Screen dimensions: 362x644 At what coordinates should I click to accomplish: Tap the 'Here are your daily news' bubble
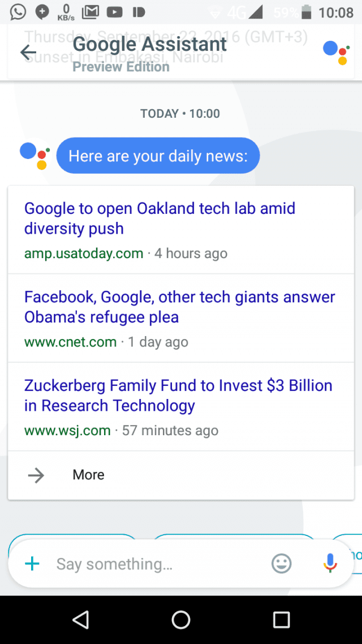tap(158, 156)
